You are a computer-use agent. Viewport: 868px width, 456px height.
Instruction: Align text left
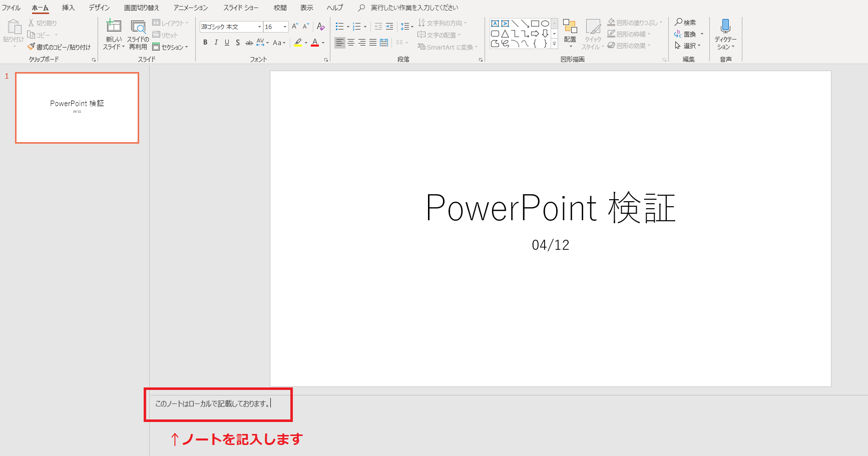click(340, 43)
